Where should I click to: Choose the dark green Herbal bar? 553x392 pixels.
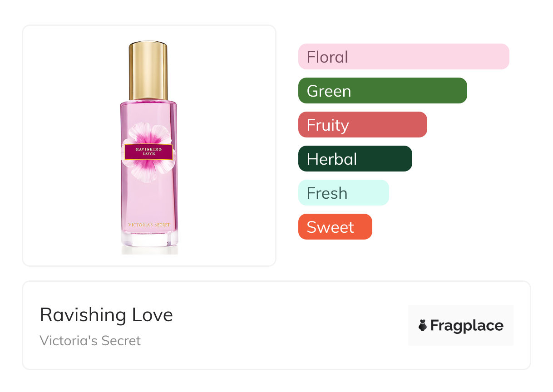(x=355, y=159)
